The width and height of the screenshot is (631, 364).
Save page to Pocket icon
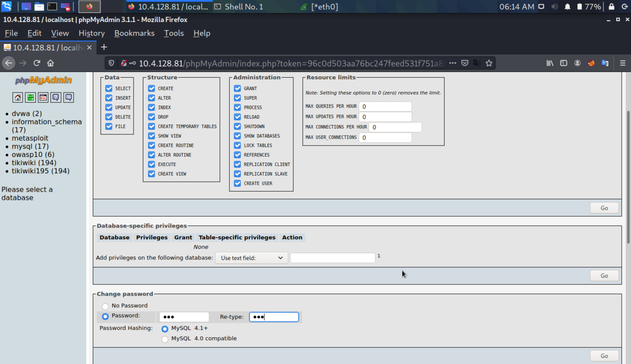click(x=465, y=63)
